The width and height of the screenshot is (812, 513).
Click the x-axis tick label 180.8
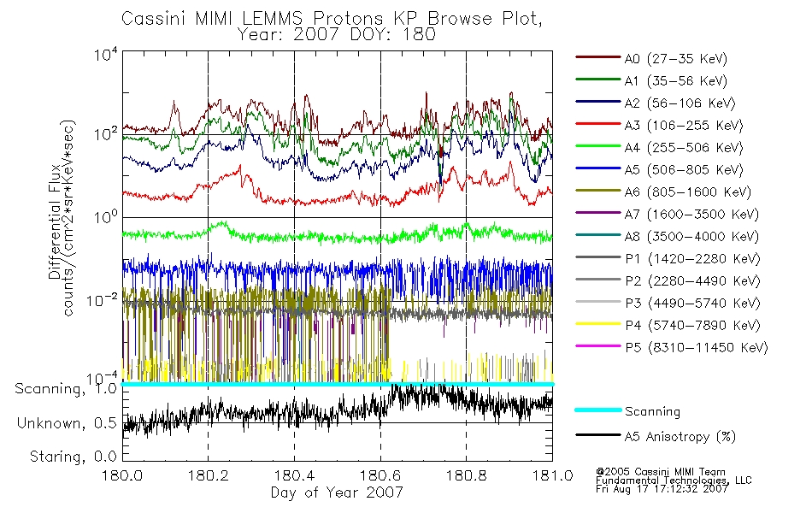[x=467, y=475]
